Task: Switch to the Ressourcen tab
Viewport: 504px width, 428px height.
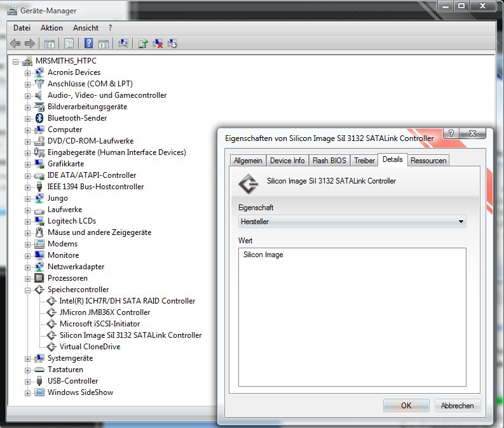Action: coord(428,161)
